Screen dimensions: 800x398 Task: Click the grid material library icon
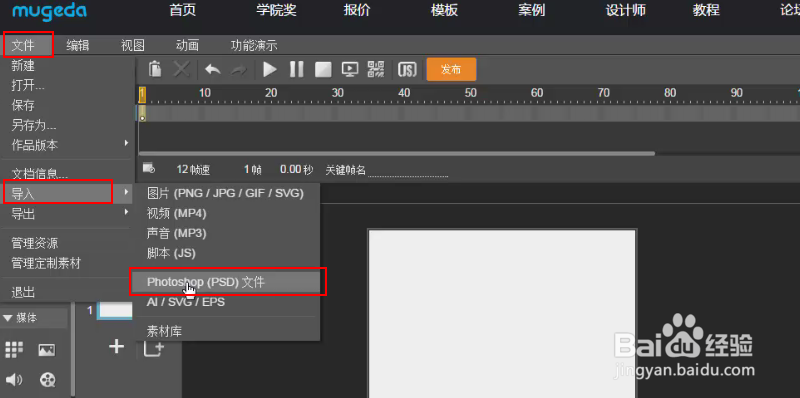tap(14, 350)
